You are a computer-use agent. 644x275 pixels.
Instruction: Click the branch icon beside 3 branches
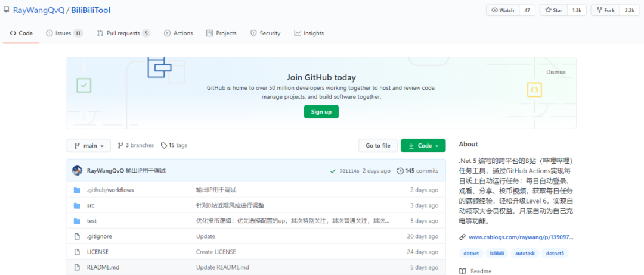(x=120, y=145)
